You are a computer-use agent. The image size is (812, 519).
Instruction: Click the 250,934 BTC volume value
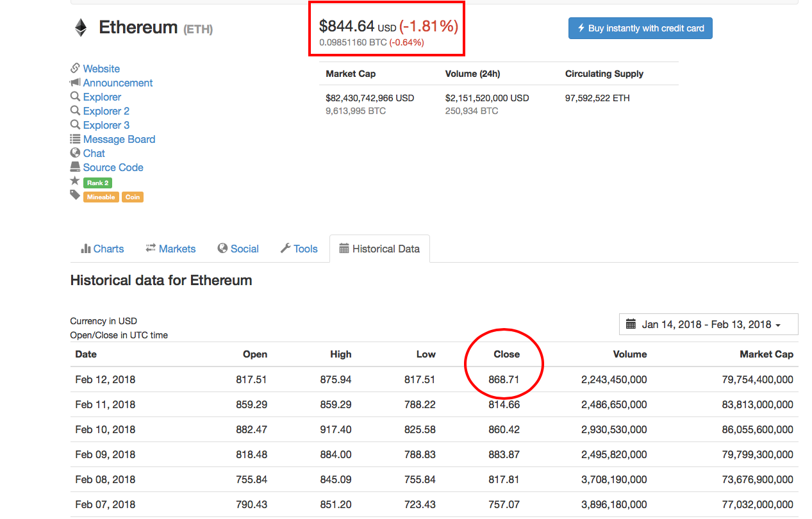pyautogui.click(x=472, y=111)
